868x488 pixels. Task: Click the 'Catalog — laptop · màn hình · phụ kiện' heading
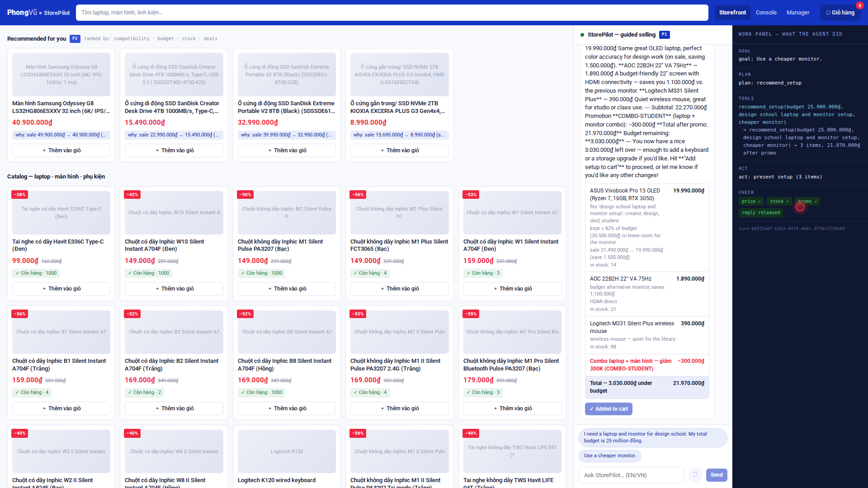(56, 177)
